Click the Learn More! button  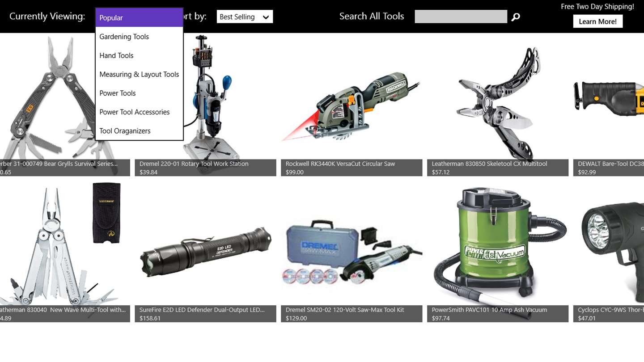pos(597,21)
